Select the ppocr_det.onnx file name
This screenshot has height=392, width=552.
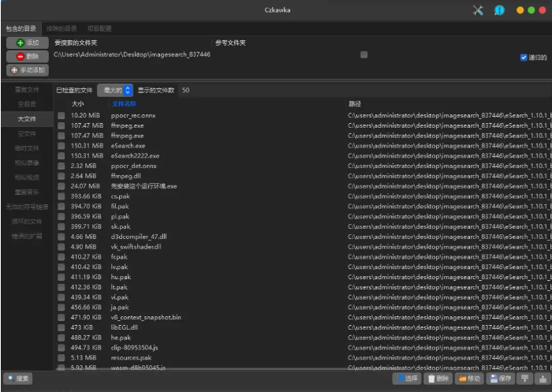(134, 166)
